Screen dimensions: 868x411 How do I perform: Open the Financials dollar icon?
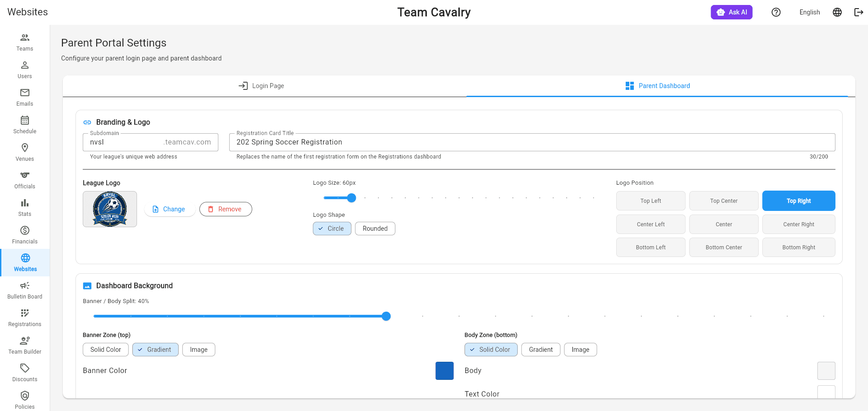pos(25,230)
